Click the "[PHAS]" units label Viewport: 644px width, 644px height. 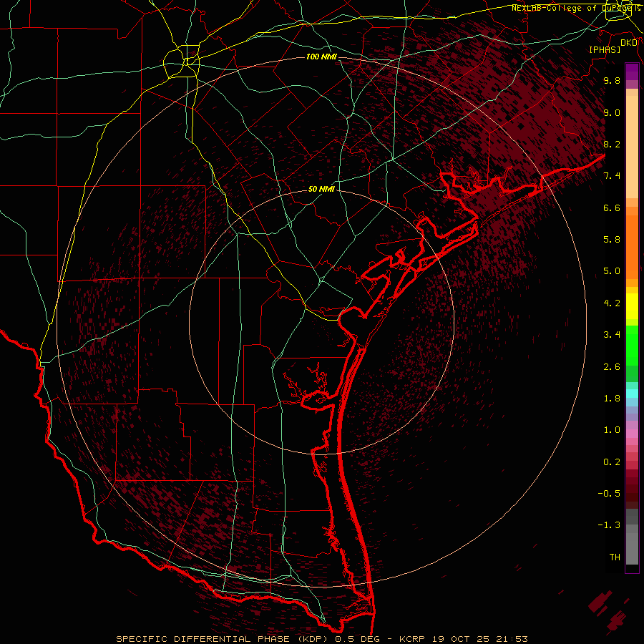click(605, 49)
